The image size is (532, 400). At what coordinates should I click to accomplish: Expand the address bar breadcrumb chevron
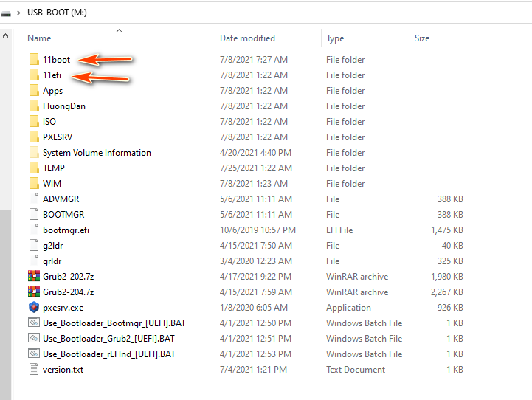pos(18,13)
